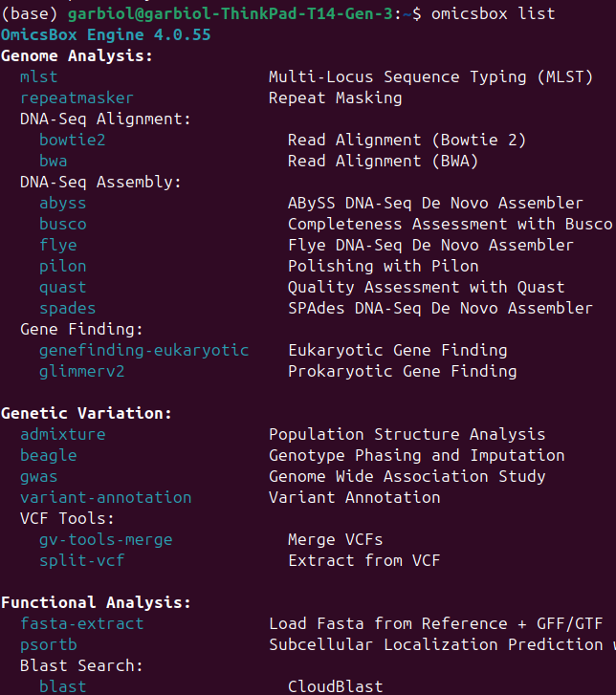Viewport: 616px width, 695px height.
Task: Select the 'psortb' command name
Action: 49,645
